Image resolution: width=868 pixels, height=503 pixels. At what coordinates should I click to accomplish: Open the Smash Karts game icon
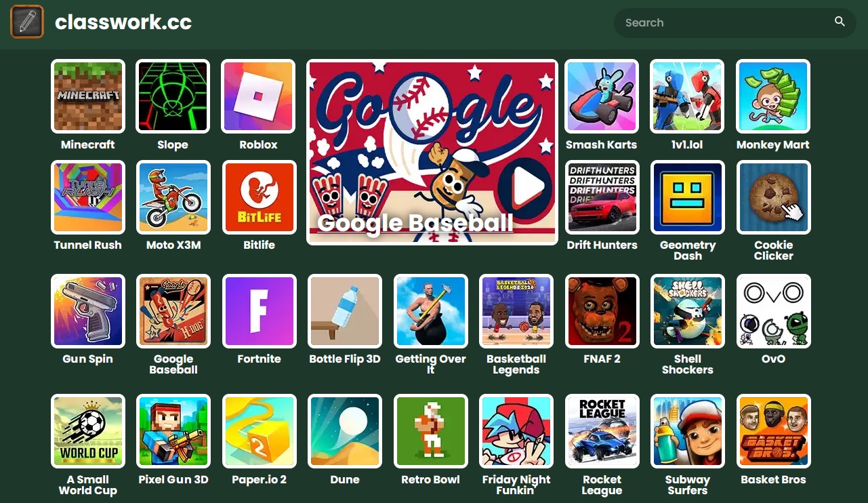pos(602,96)
